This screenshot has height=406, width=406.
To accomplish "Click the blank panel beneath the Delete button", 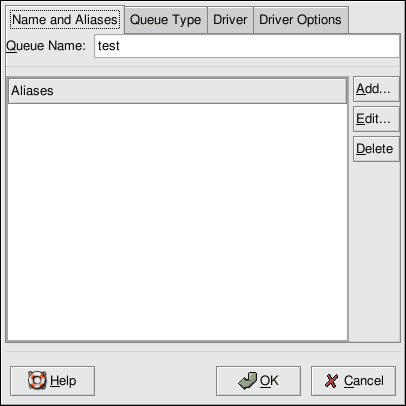I will tap(375, 252).
